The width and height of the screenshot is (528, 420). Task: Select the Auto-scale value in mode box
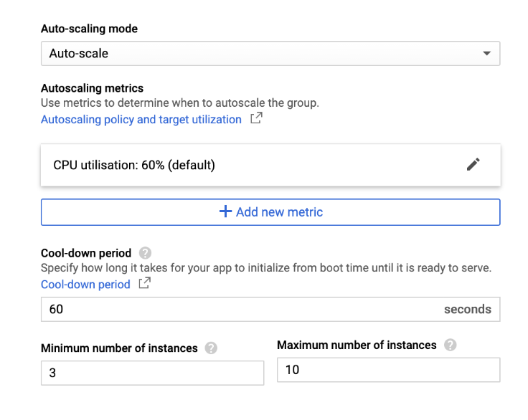[79, 54]
